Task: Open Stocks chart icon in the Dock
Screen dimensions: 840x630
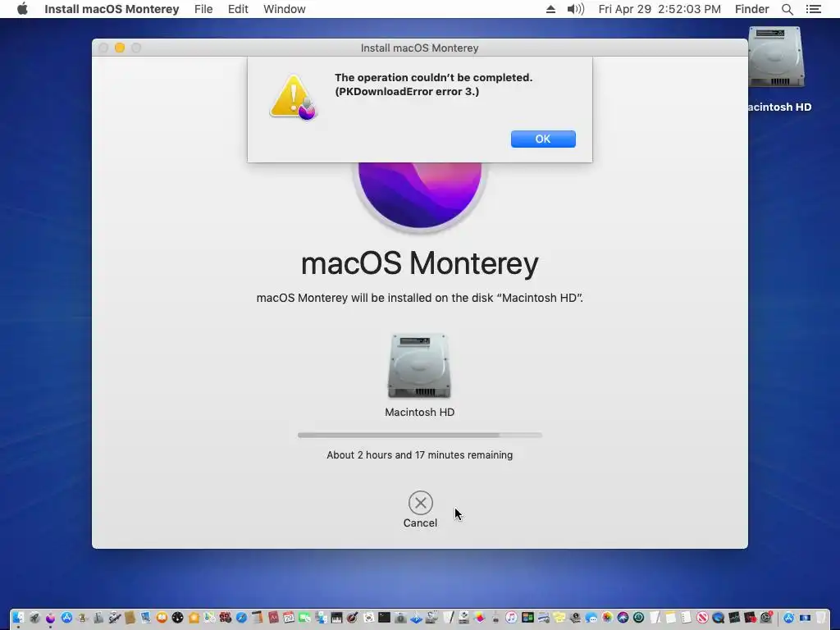Action: [734, 618]
